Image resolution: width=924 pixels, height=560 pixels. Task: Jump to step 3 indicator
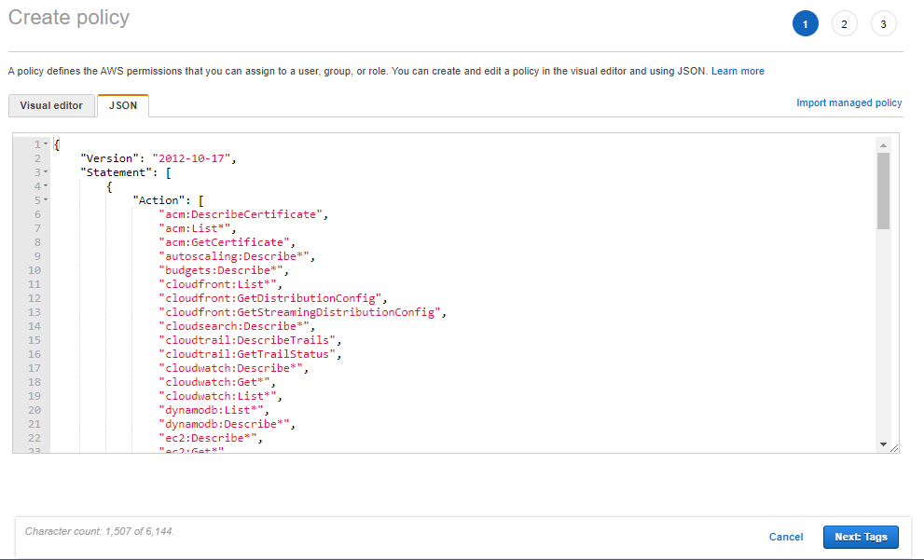point(883,24)
